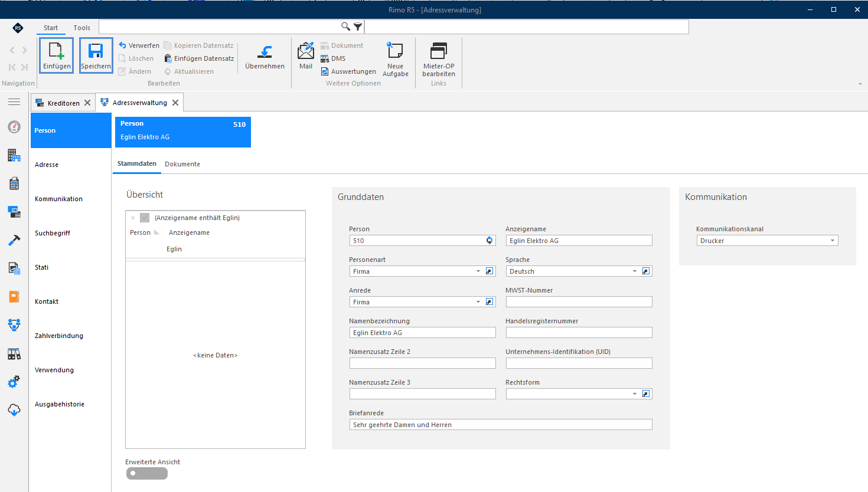Screen dimensions: 868x492
Task: Expand the Rechtsform dropdown
Action: (x=635, y=394)
